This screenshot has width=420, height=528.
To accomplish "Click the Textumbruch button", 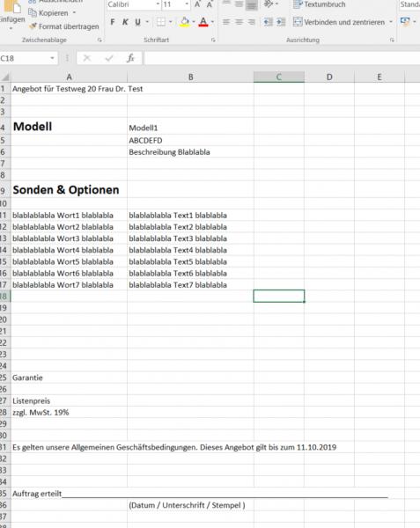I will coord(319,4).
